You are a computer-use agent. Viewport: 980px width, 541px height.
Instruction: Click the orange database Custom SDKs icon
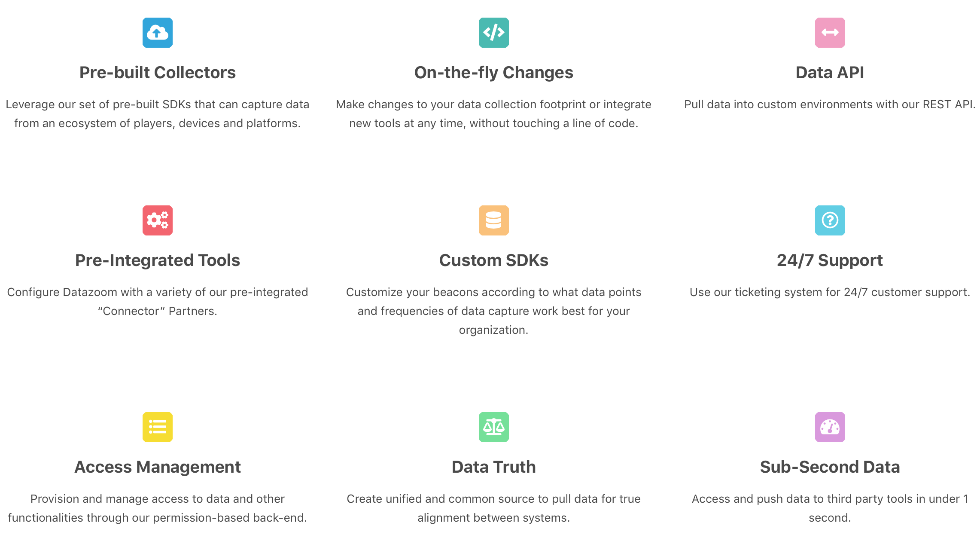click(494, 220)
